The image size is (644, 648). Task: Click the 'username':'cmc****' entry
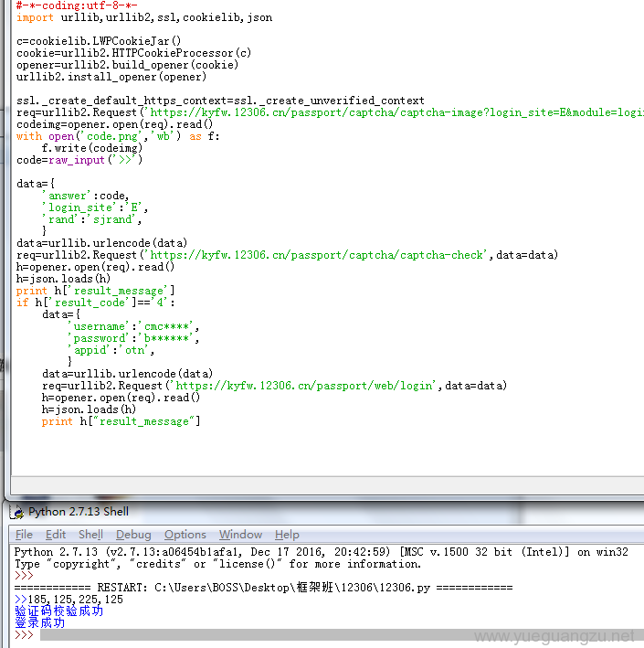click(133, 326)
